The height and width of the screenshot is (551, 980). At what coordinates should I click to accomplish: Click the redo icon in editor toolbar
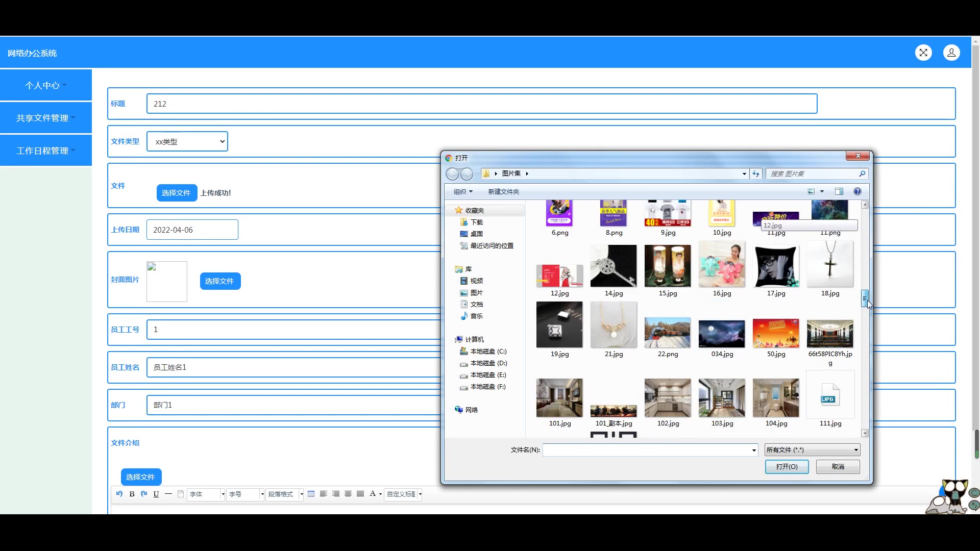tap(144, 494)
